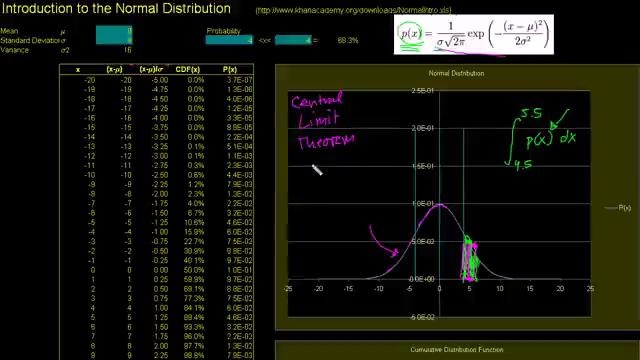
Task: Click the 1.5E-01 y-axis label
Action: (x=423, y=166)
